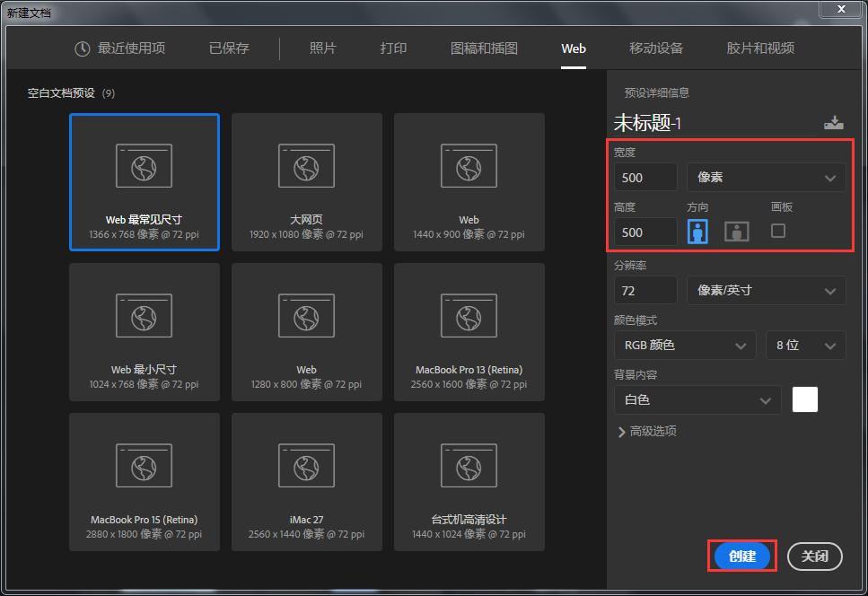Switch to the 移动设备 tab

click(x=656, y=48)
